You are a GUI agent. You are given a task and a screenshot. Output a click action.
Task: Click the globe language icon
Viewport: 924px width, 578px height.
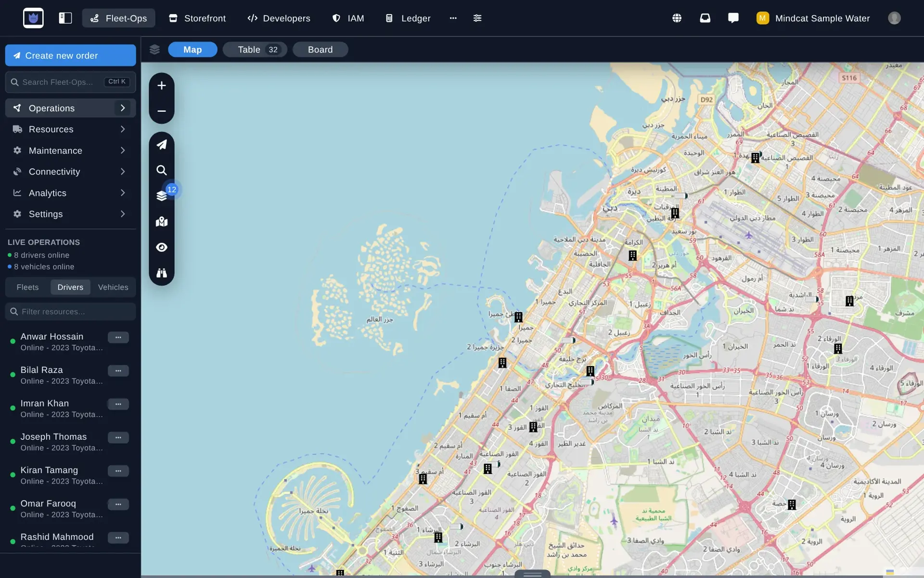[677, 18]
